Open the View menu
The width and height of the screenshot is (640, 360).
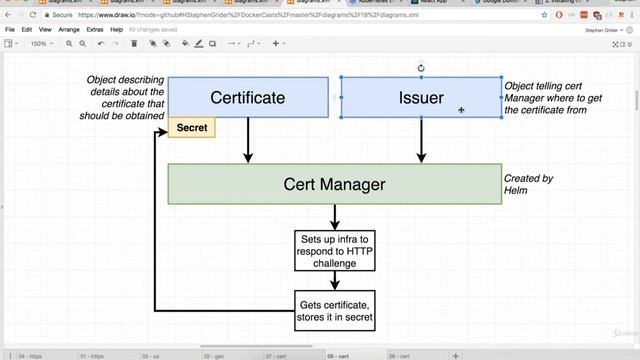click(x=45, y=29)
